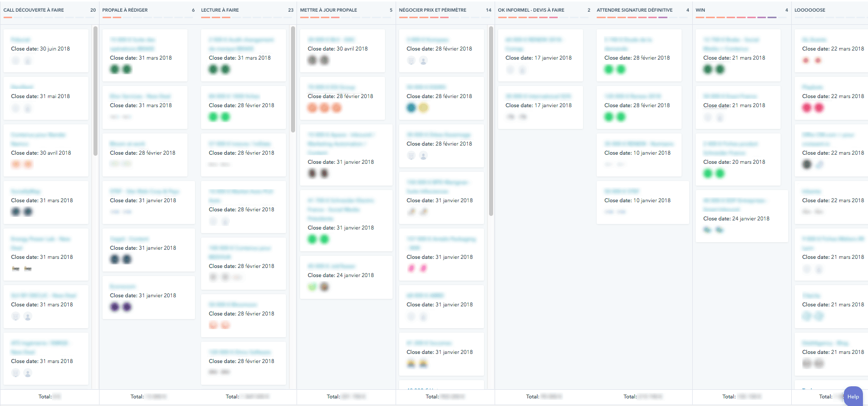The height and width of the screenshot is (406, 868).
Task: Click the deal count 14 beside Négocier Prix
Action: 489,10
